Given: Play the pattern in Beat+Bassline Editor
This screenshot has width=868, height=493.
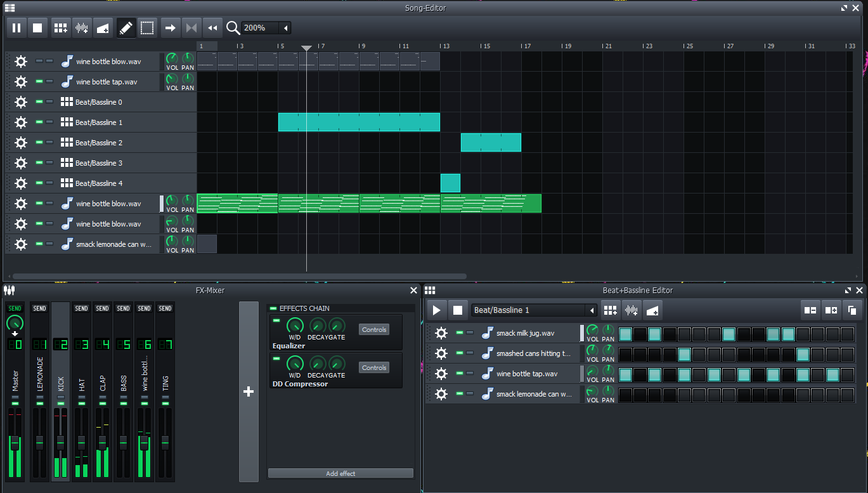Looking at the screenshot, I should pos(436,310).
